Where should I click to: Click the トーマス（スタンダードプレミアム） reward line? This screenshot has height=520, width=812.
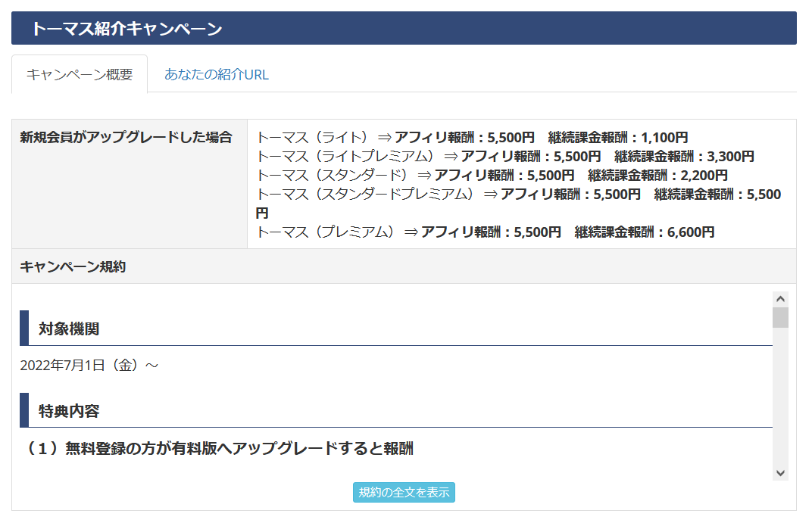point(518,195)
